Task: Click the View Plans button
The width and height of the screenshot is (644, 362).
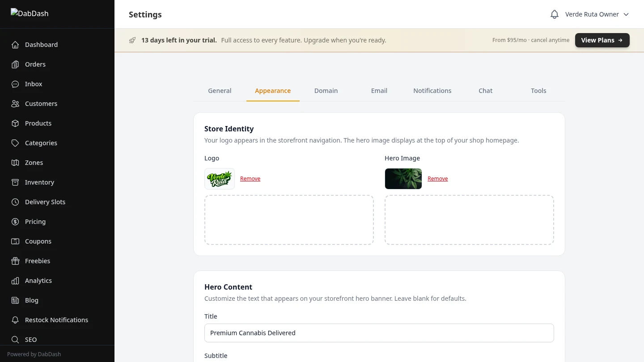Action: point(602,40)
